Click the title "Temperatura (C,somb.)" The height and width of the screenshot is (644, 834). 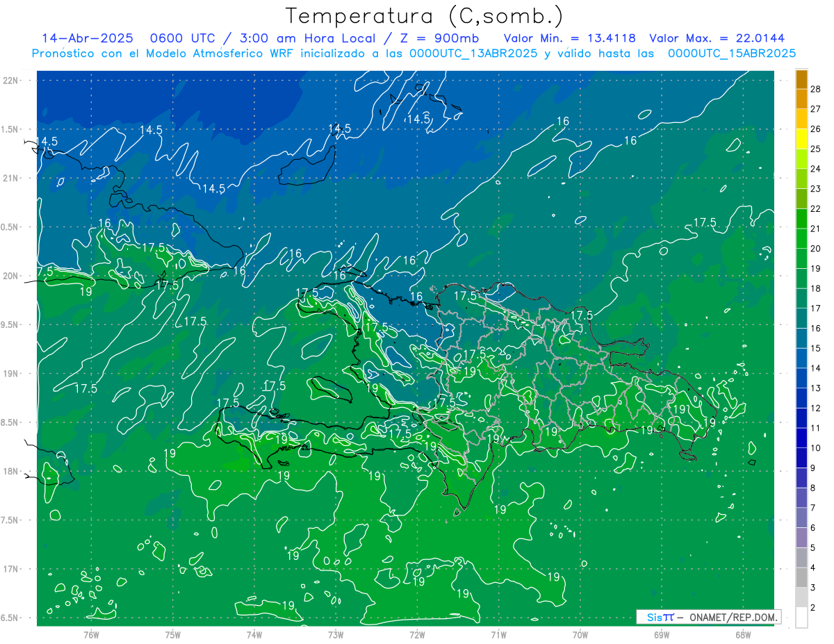click(x=425, y=16)
